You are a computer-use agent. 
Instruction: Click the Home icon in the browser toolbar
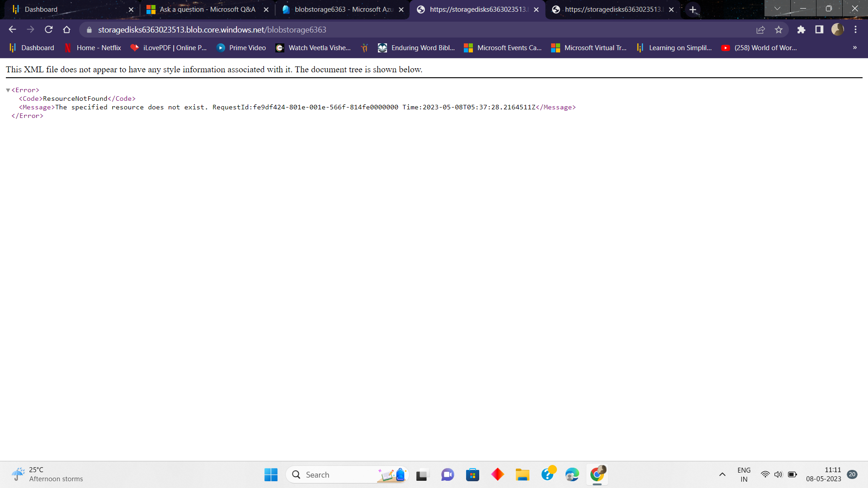tap(67, 30)
